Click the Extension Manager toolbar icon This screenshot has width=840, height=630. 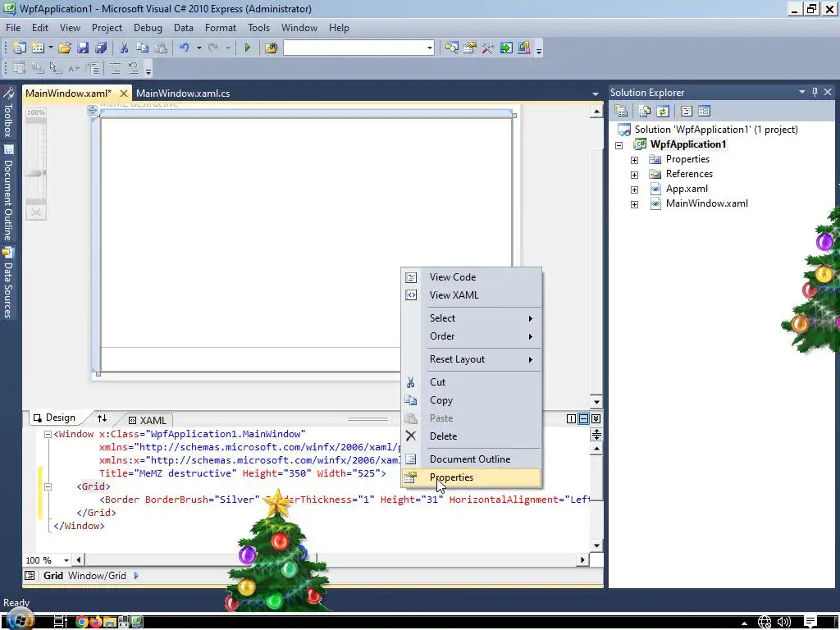point(524,48)
